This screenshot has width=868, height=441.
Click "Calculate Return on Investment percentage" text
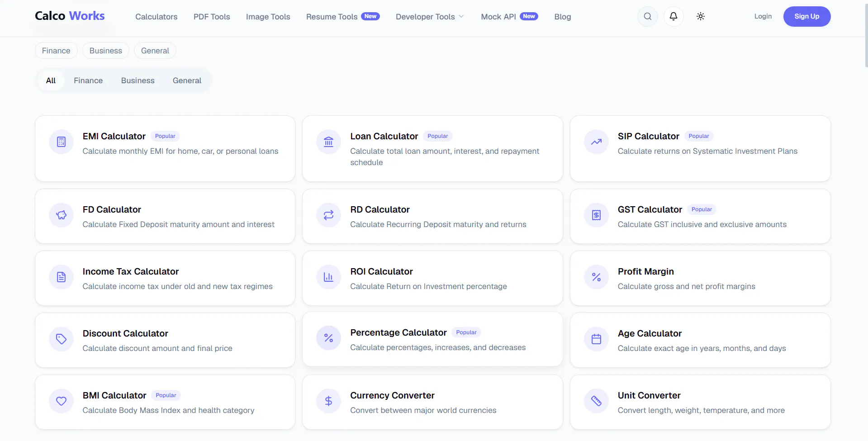[x=428, y=286]
